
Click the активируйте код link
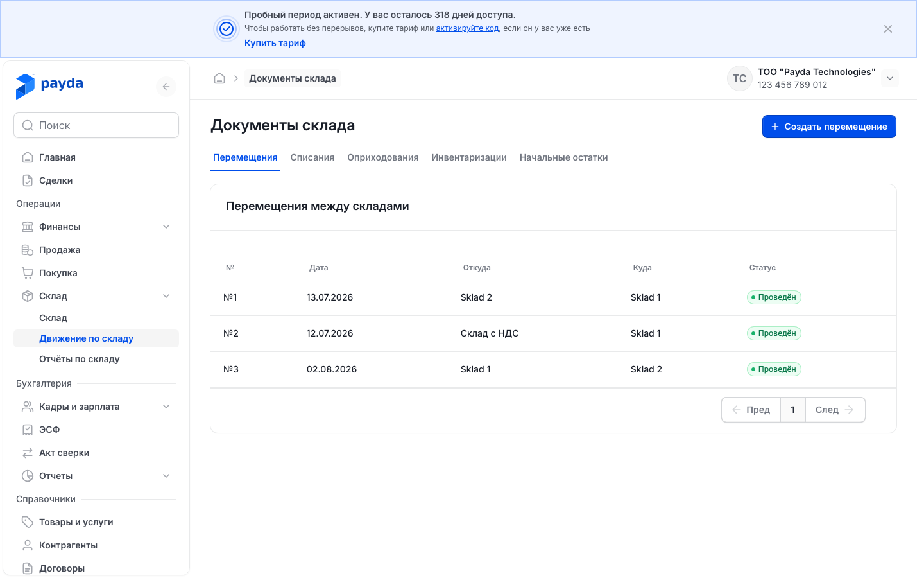click(x=467, y=28)
